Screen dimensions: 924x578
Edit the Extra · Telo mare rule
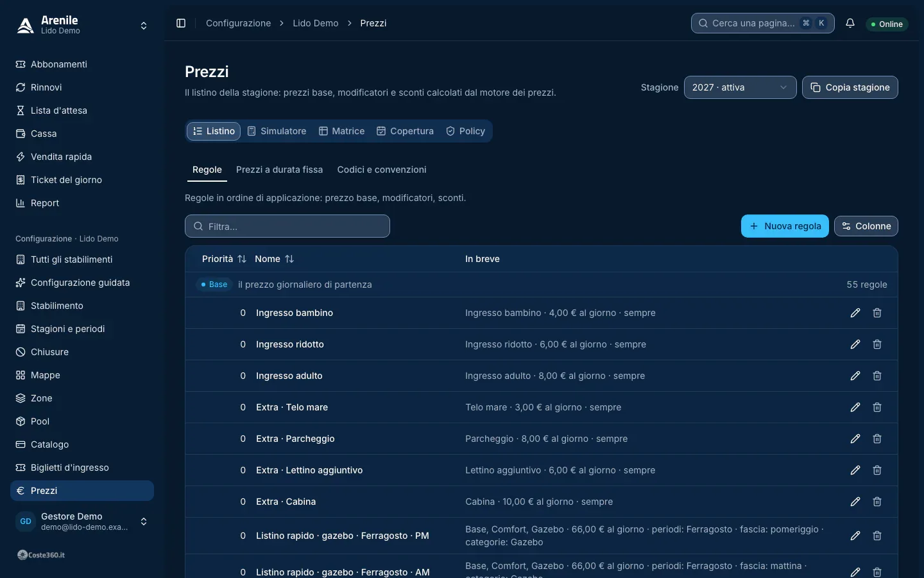point(855,407)
